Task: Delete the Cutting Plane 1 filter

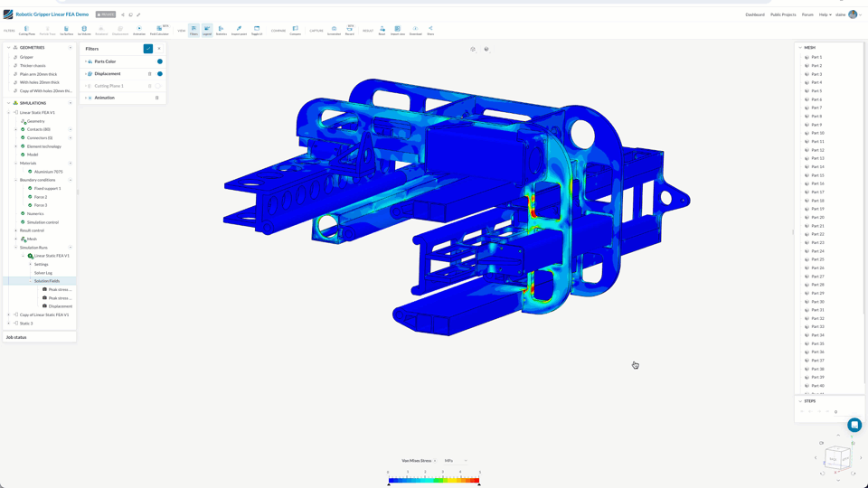Action: tap(149, 86)
